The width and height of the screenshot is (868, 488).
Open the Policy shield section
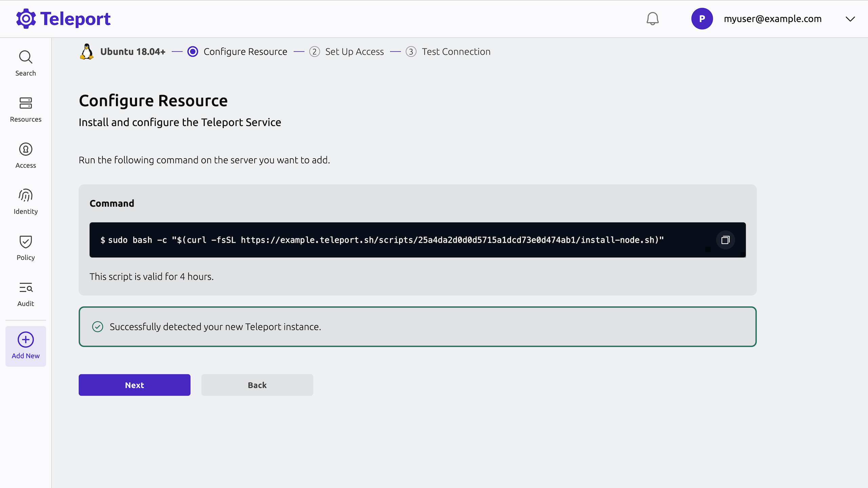coord(25,247)
